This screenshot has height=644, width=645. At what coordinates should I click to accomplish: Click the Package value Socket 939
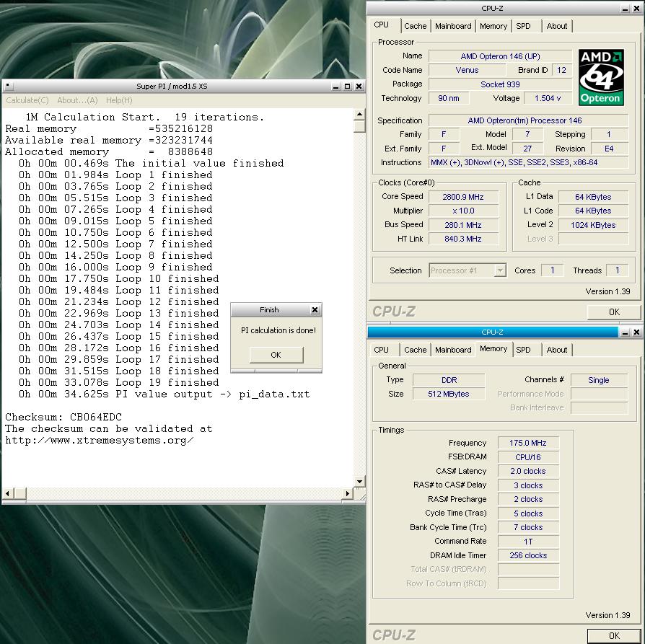[500, 84]
